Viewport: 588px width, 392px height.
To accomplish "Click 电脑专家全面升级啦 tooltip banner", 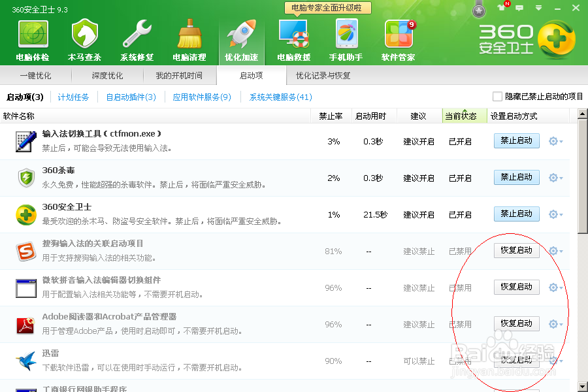I will click(328, 8).
